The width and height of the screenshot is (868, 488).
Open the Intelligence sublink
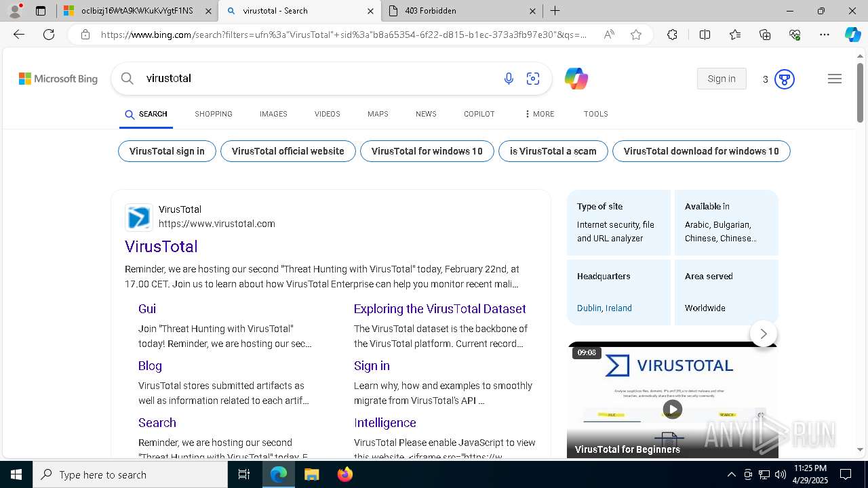point(384,422)
